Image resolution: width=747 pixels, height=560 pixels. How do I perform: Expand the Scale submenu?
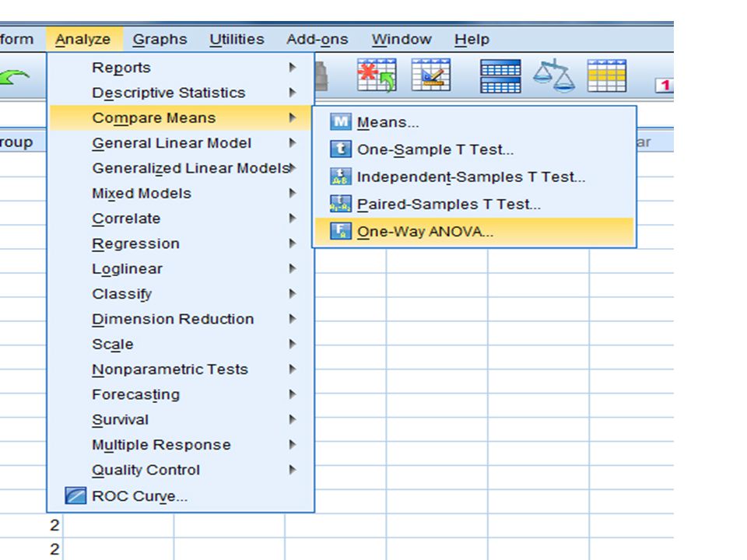[x=181, y=344]
